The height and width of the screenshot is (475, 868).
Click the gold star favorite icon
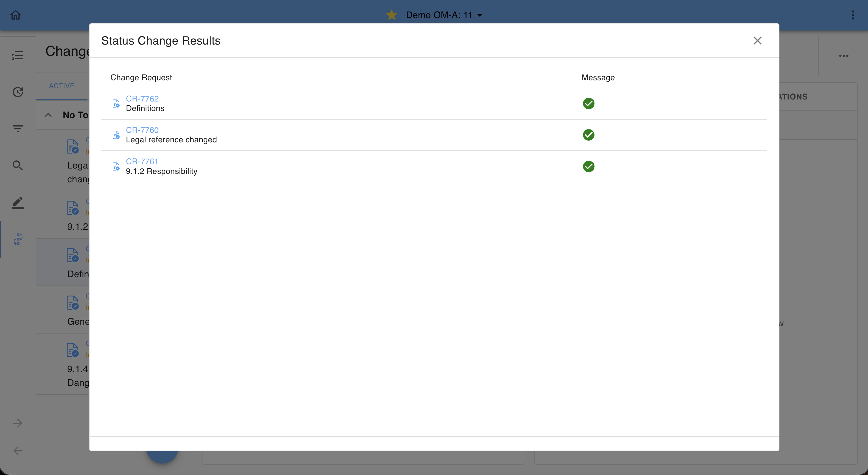coord(391,15)
